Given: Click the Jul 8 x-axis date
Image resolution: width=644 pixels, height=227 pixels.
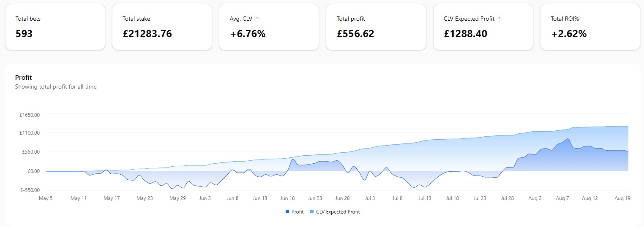Looking at the screenshot, I should click(397, 198).
